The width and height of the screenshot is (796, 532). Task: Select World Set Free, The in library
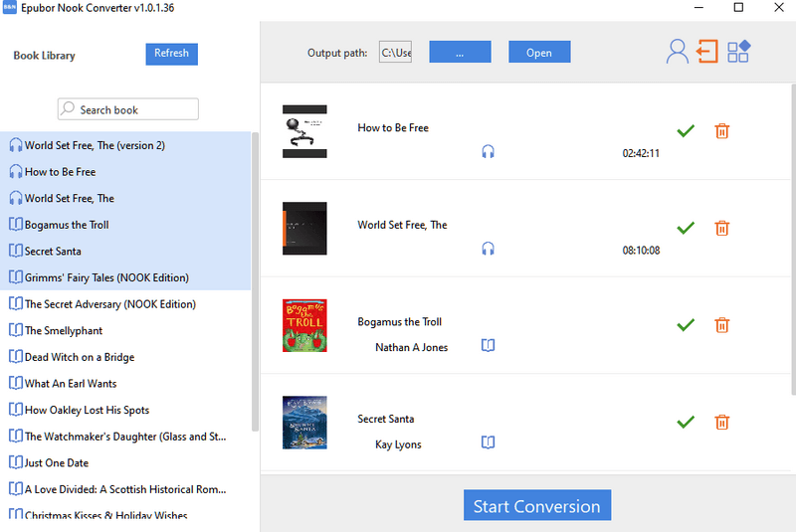click(x=125, y=198)
